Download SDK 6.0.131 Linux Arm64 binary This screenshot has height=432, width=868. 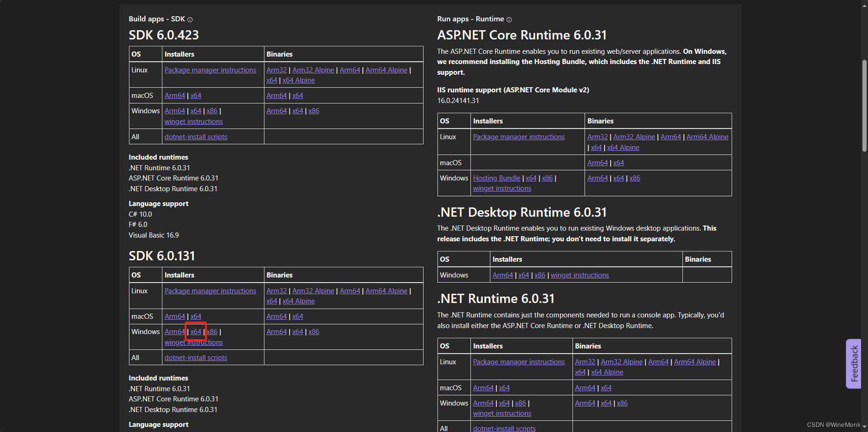[350, 291]
